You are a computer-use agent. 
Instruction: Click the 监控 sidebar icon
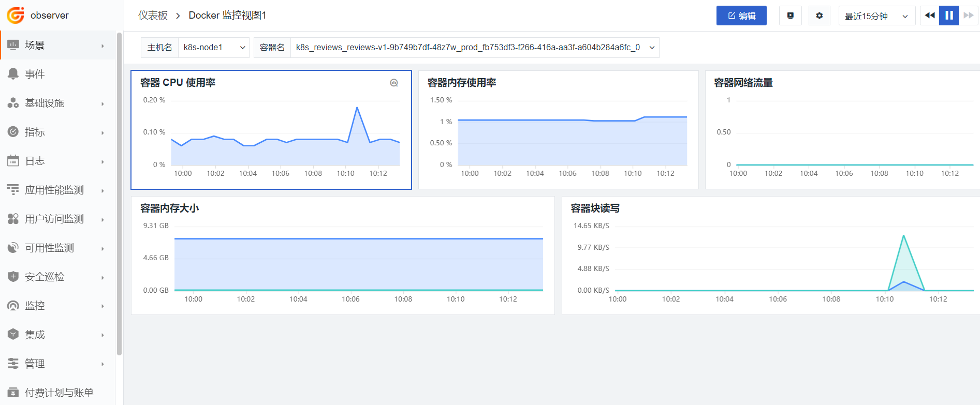click(13, 306)
